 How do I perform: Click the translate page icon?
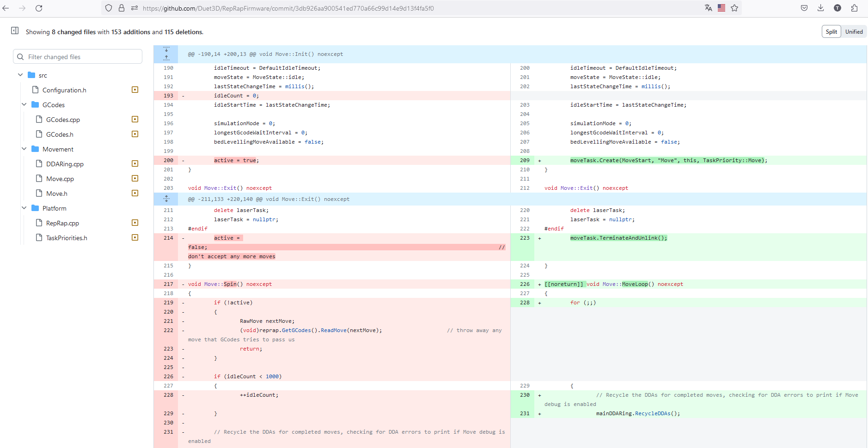[x=708, y=8]
